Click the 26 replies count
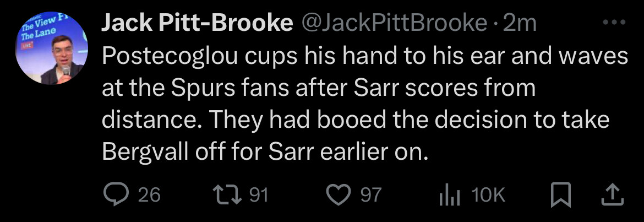The height and width of the screenshot is (222, 644). tap(149, 194)
